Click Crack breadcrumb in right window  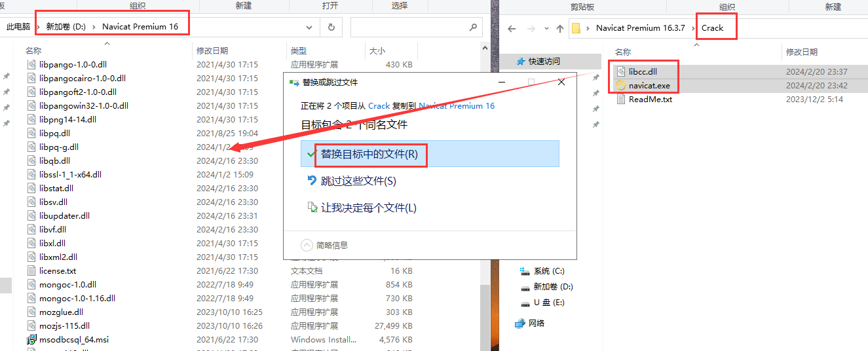click(712, 28)
